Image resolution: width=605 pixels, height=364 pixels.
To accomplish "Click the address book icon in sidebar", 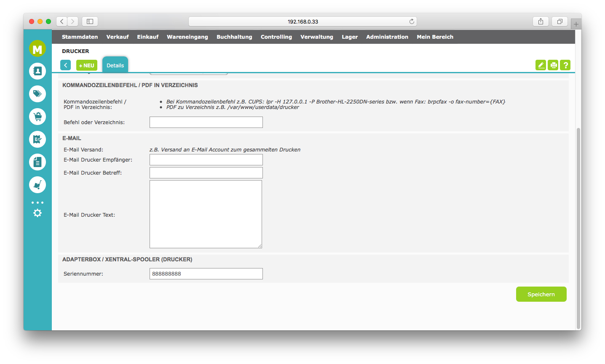I will pos(37,71).
